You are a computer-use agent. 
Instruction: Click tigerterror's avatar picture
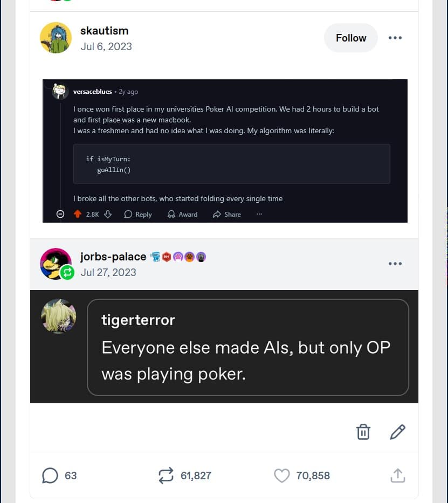pos(59,316)
